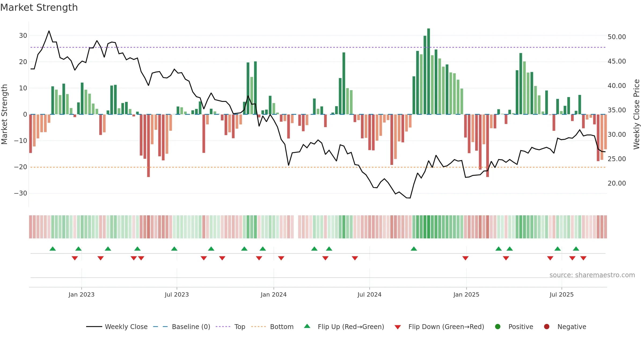
Task: Click the source: sharemaestro.com text
Action: point(592,275)
